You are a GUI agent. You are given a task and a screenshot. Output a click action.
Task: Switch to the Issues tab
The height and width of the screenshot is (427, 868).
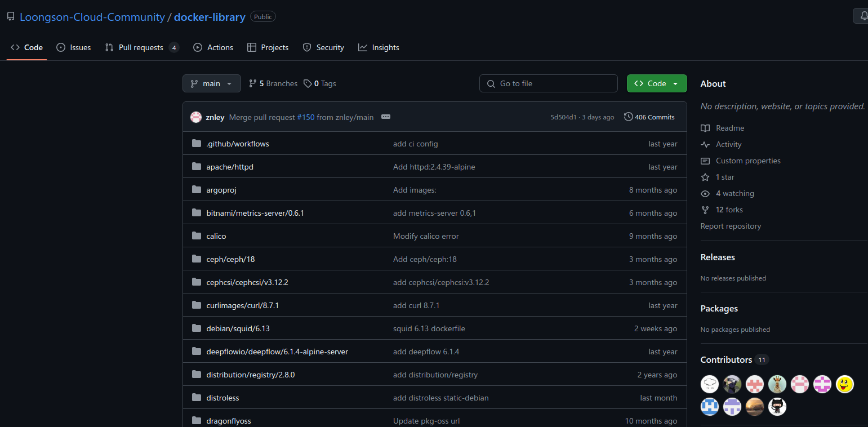[x=74, y=47]
